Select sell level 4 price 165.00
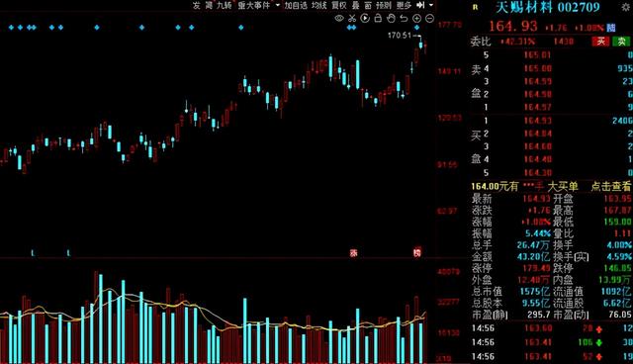 (537, 68)
